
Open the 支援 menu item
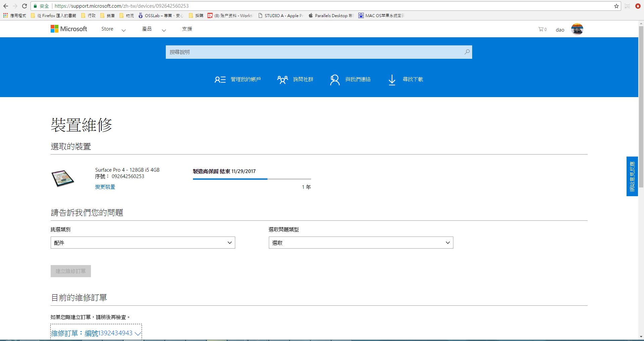[x=187, y=29]
